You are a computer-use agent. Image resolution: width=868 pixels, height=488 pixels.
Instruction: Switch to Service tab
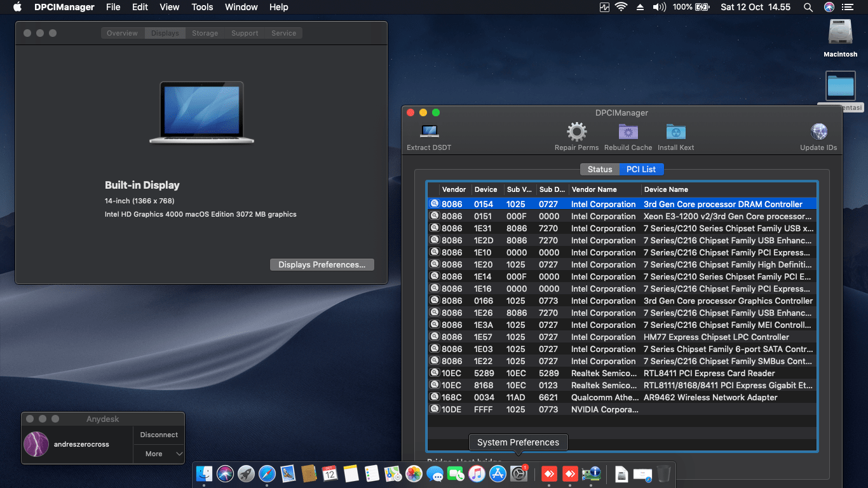click(283, 33)
